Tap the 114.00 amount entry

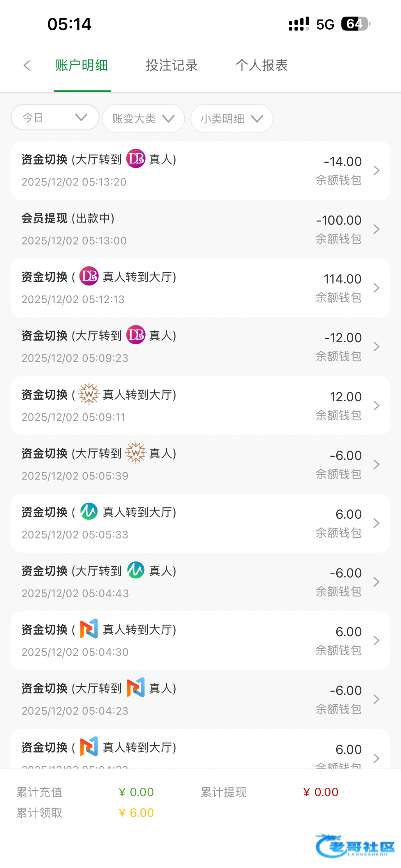342,279
